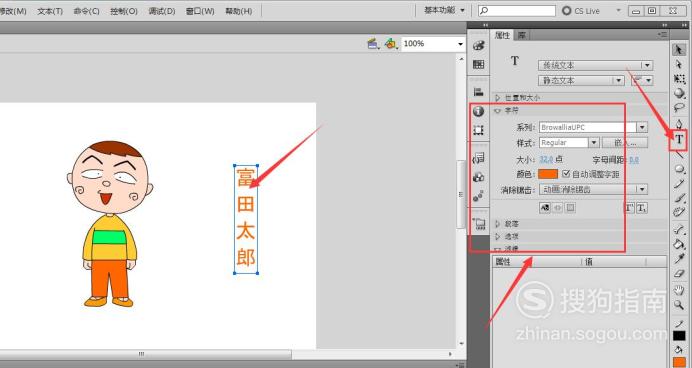Image resolution: width=692 pixels, height=368 pixels.
Task: Select the Text tool in toolbar
Action: tap(679, 139)
